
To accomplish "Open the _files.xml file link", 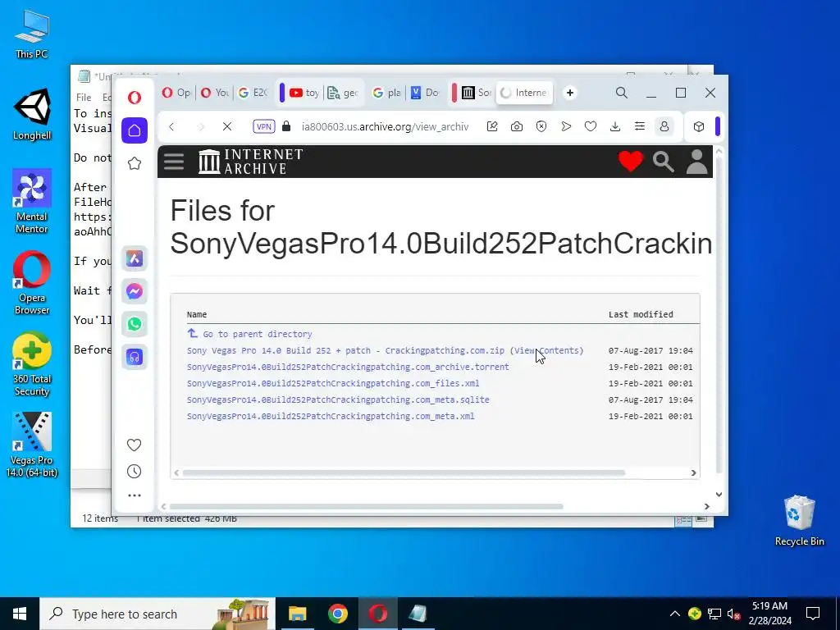I will coord(333,384).
